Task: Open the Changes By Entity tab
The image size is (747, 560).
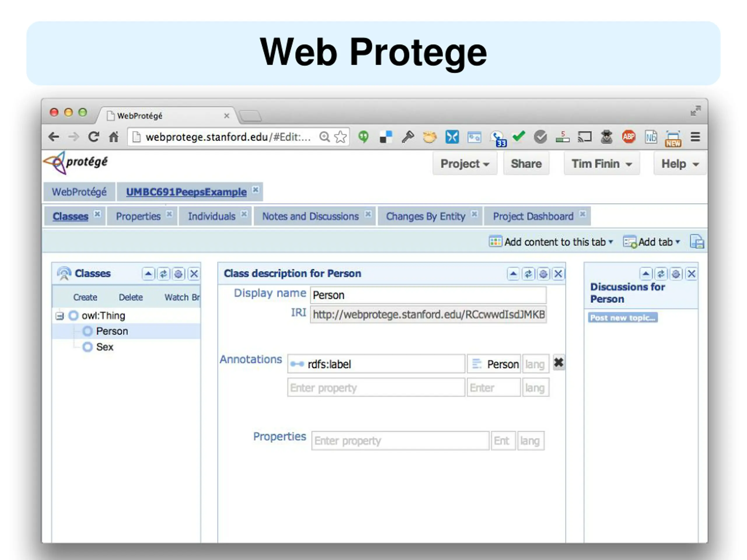Action: click(425, 216)
